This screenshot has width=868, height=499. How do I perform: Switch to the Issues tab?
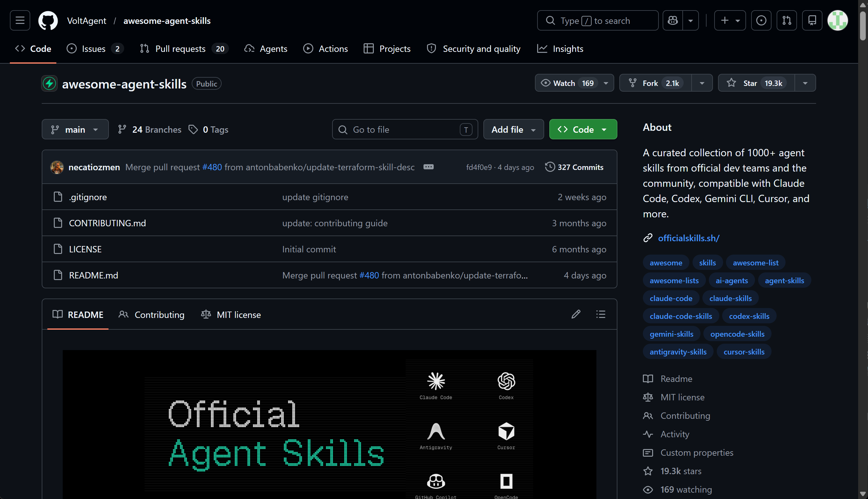(95, 49)
